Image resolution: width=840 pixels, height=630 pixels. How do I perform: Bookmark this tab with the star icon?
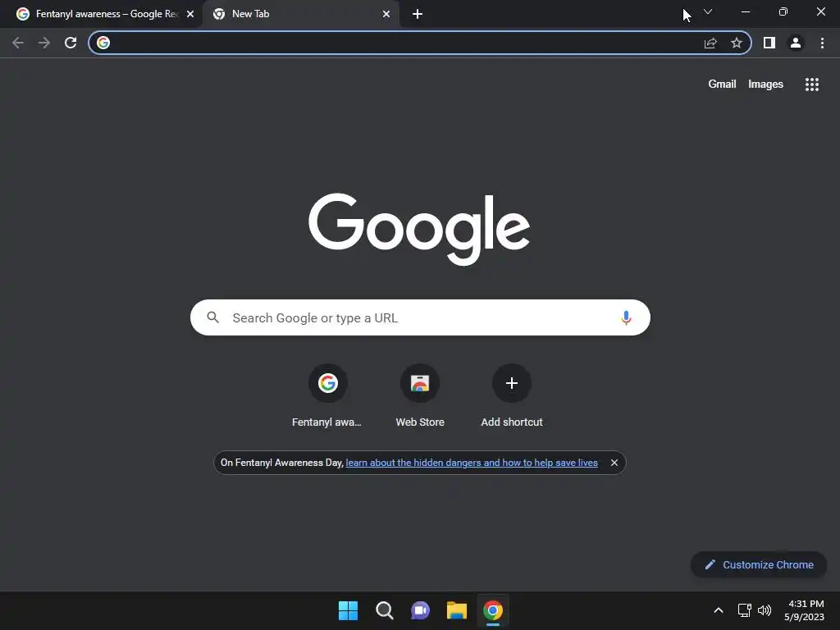coord(737,43)
